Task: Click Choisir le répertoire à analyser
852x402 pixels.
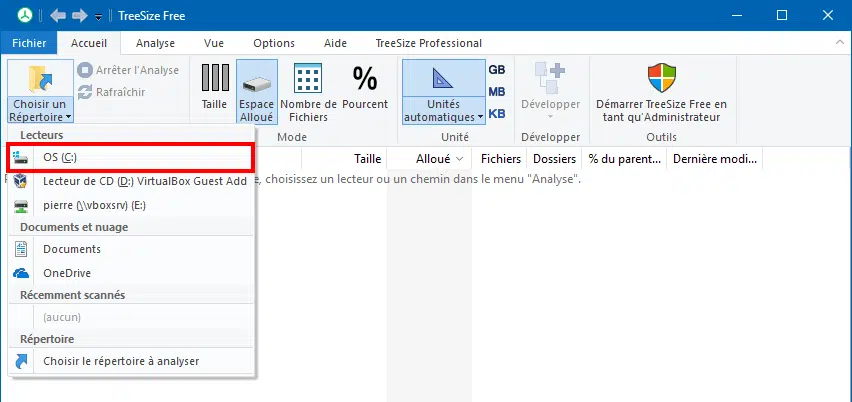Action: (131, 361)
